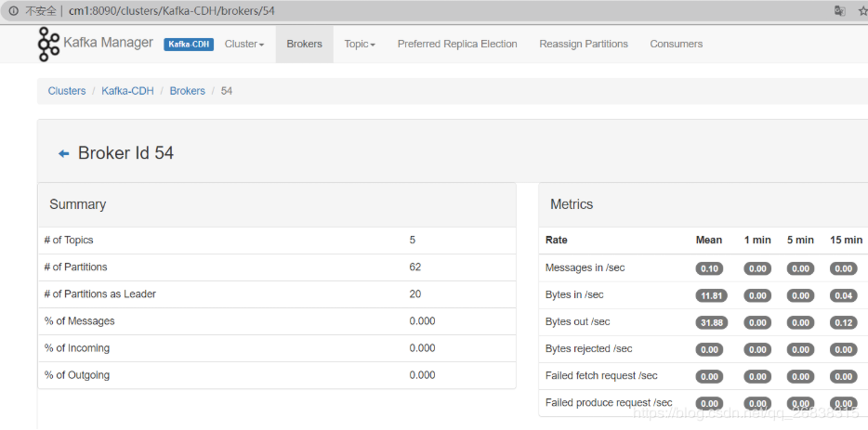Go to Reassign Partitions
The image size is (868, 430).
584,44
